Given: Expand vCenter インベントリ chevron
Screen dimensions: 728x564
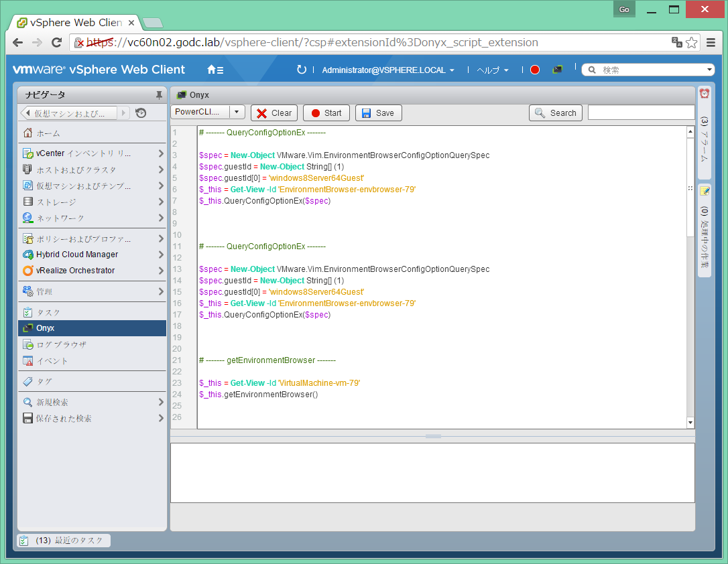Looking at the screenshot, I should pos(161,153).
